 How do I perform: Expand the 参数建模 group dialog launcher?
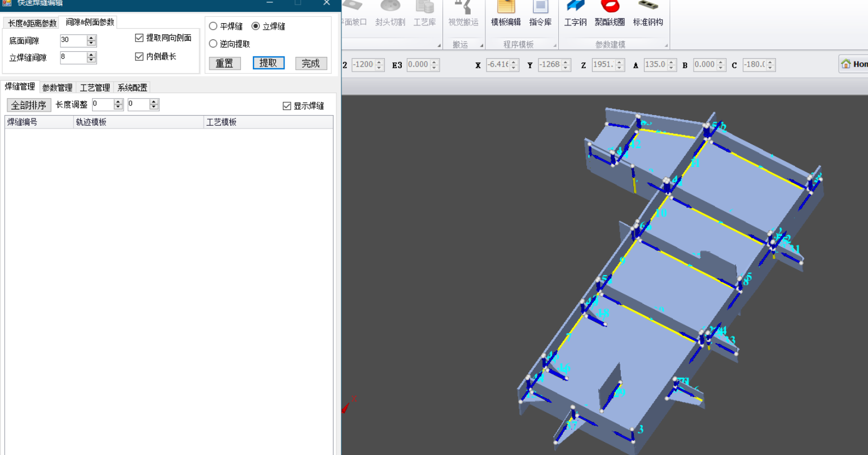point(666,45)
